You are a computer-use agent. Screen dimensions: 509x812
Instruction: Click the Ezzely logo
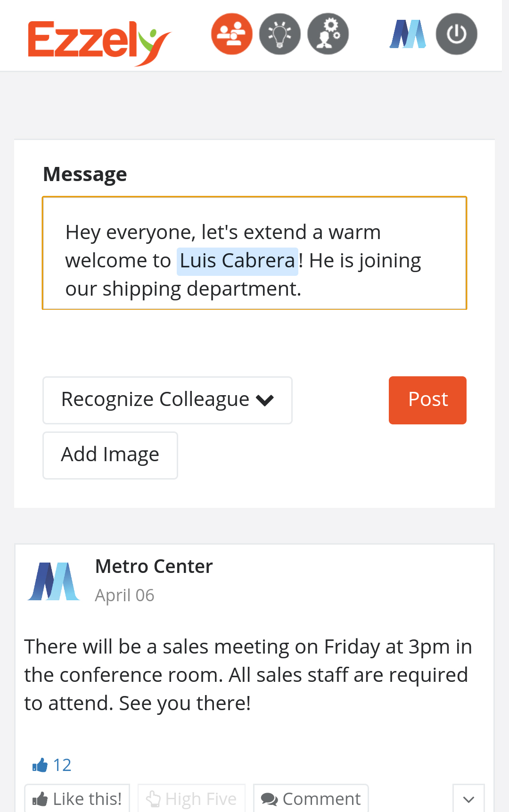pyautogui.click(x=99, y=42)
